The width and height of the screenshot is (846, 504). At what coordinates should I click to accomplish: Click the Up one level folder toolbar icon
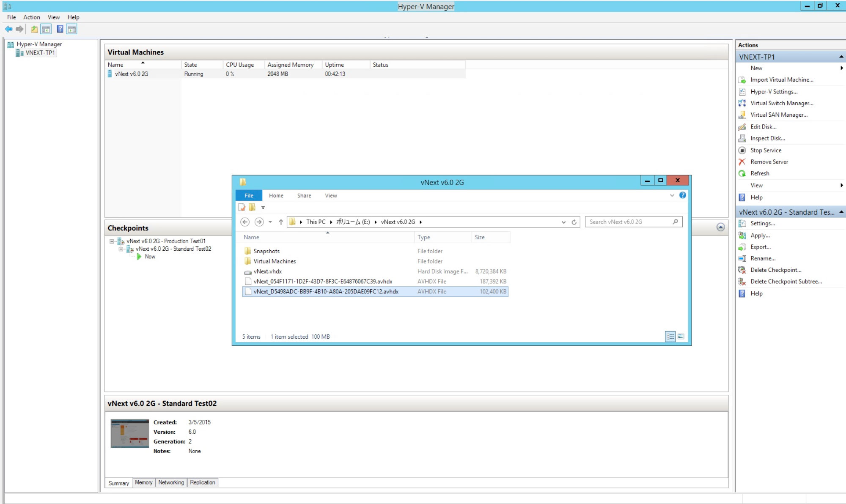34,29
